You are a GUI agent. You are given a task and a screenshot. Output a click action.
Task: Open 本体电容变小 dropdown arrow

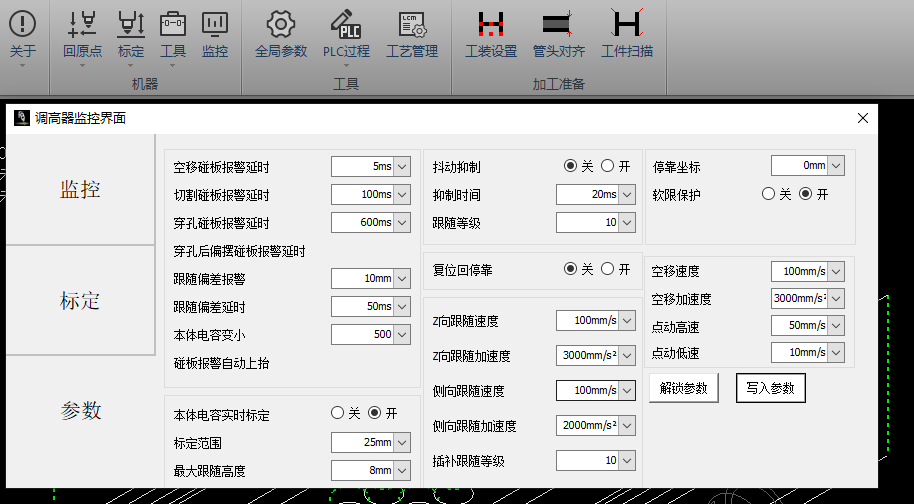point(402,334)
